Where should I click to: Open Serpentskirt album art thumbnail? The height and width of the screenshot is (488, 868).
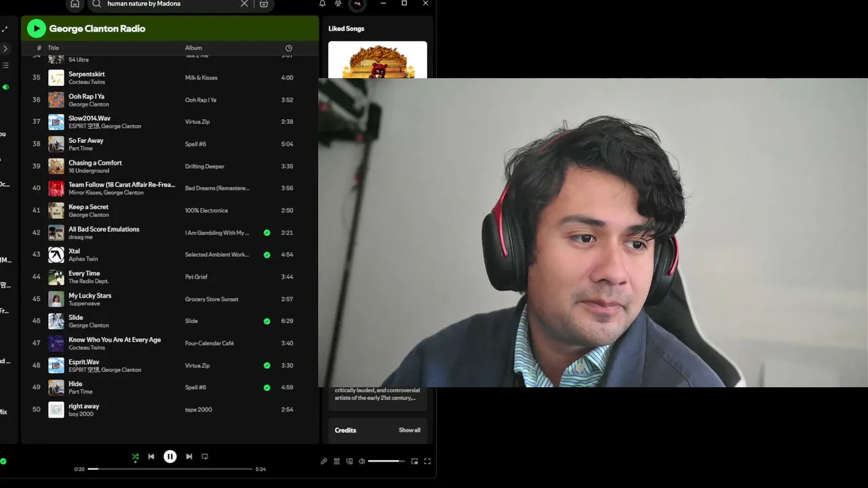[56, 78]
